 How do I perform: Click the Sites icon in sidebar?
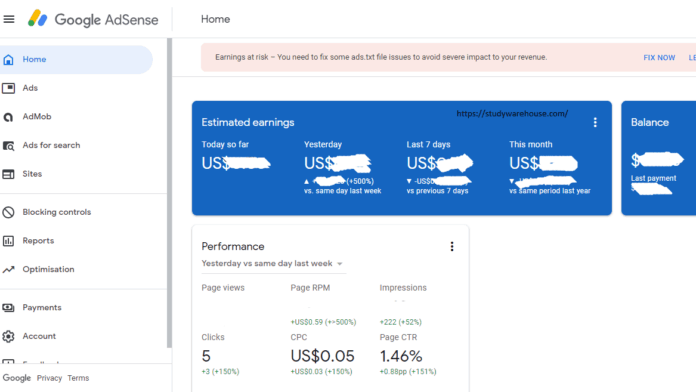pos(8,174)
